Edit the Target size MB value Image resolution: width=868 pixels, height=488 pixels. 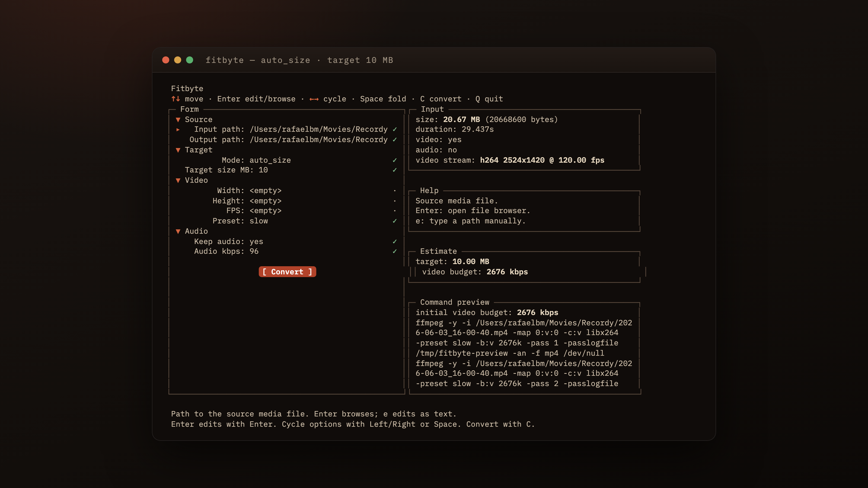(x=286, y=170)
